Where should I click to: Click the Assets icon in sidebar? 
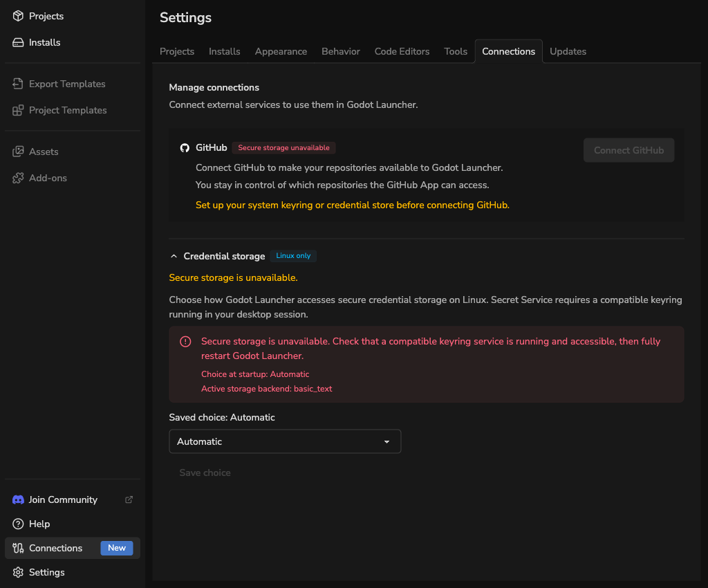(x=18, y=151)
